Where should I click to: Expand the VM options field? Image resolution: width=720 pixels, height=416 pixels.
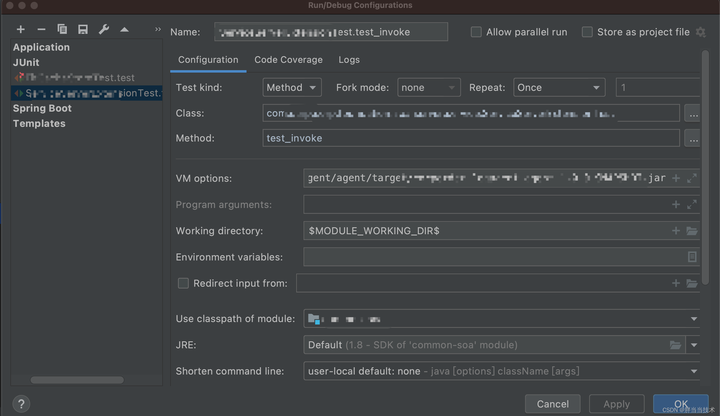692,178
